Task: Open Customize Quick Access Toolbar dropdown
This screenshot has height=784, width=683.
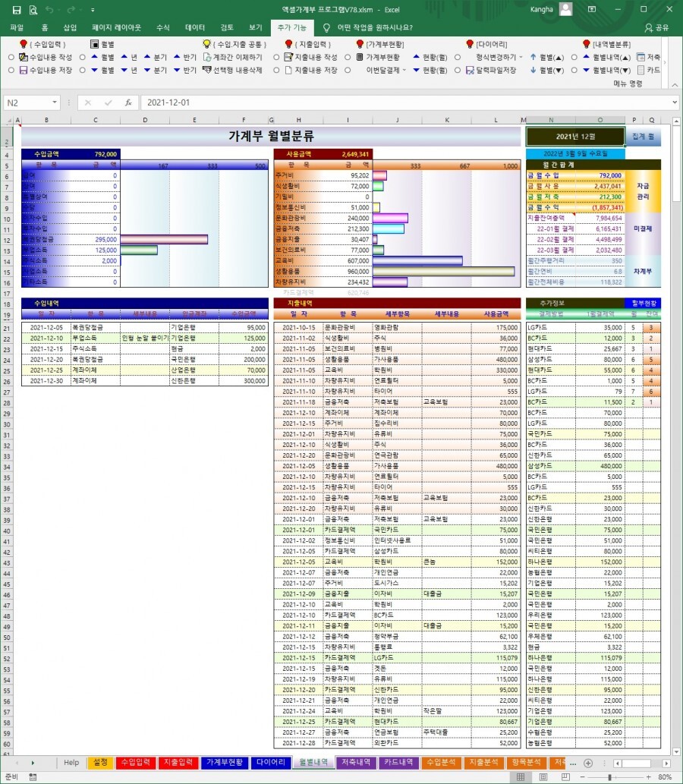Action: [93, 10]
